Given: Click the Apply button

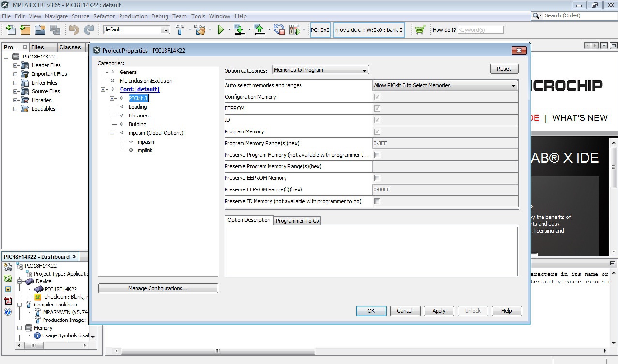Looking at the screenshot, I should [439, 311].
